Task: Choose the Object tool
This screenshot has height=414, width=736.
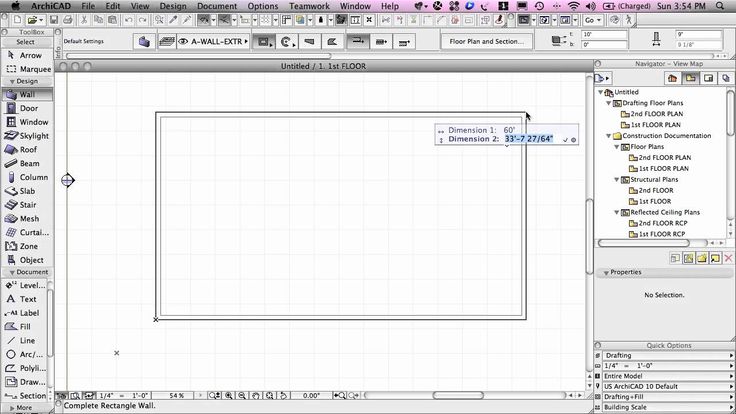Action: (x=27, y=260)
